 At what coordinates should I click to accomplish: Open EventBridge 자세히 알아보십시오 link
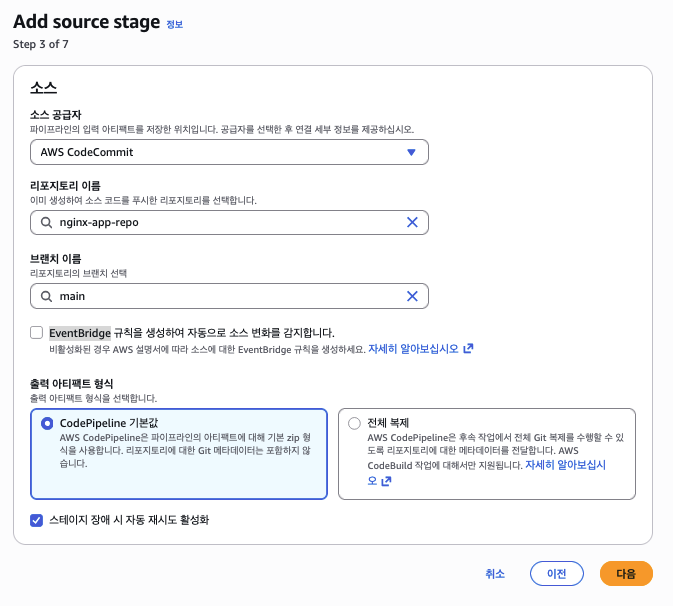413,349
